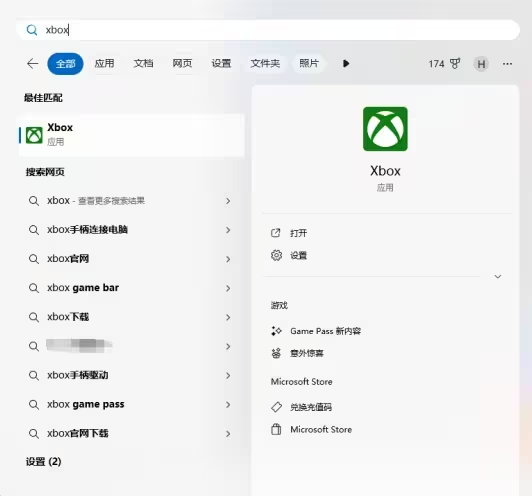
Task: Select suggestion xbox下载
Action: pos(68,317)
